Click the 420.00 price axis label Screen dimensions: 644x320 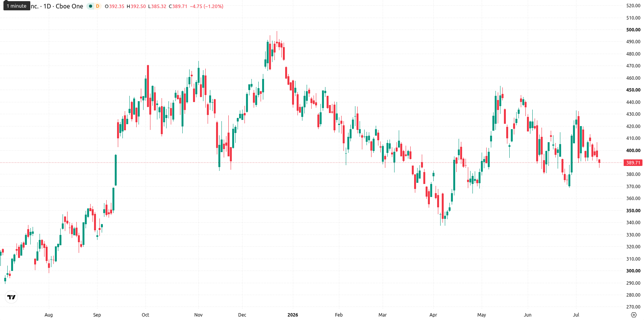[x=633, y=126]
